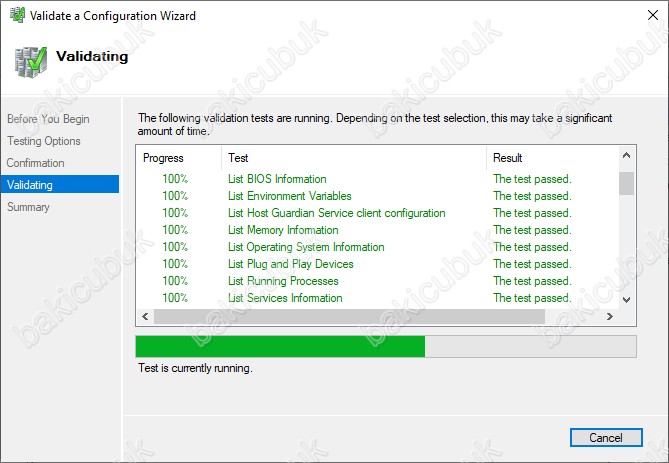The height and width of the screenshot is (463, 669).
Task: Click the vertical scrollbar thumb
Action: (626, 183)
